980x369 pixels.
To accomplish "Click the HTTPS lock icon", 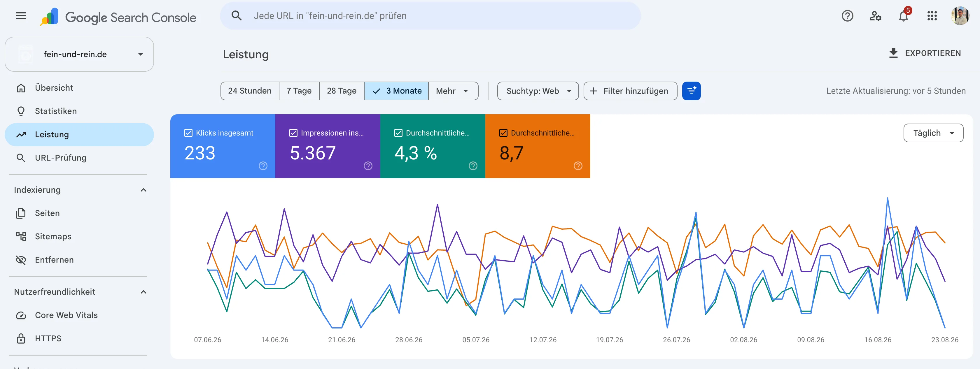I will (21, 339).
